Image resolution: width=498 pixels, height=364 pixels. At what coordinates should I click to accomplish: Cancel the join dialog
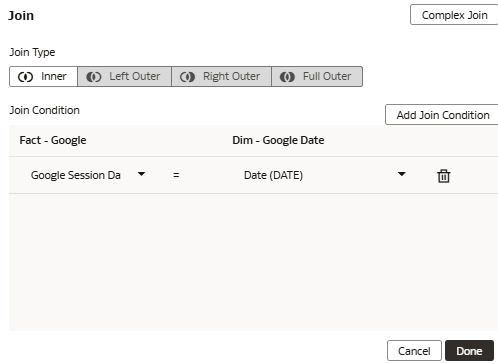pos(414,351)
